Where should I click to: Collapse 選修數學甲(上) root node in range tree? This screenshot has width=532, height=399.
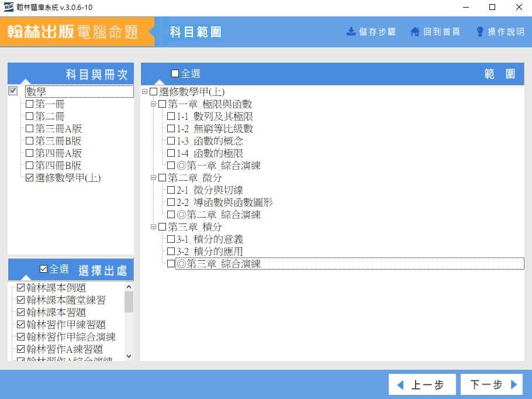pyautogui.click(x=144, y=92)
